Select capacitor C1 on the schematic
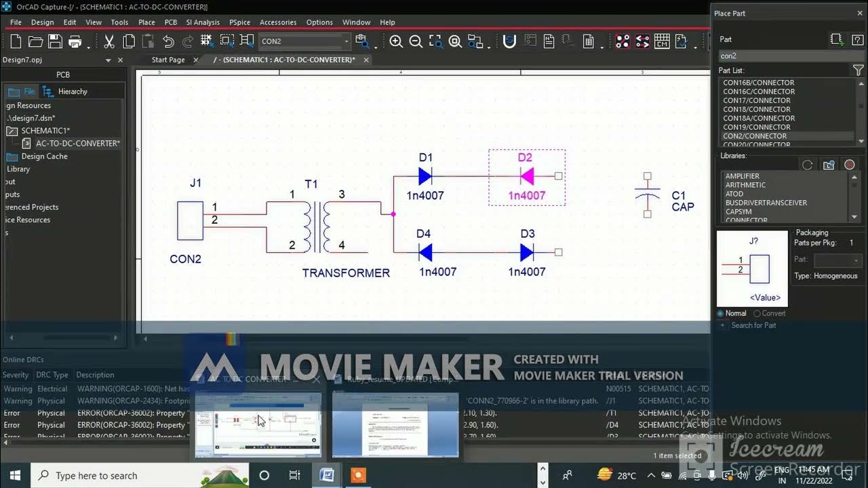Screen dimensions: 868x488 [647, 195]
